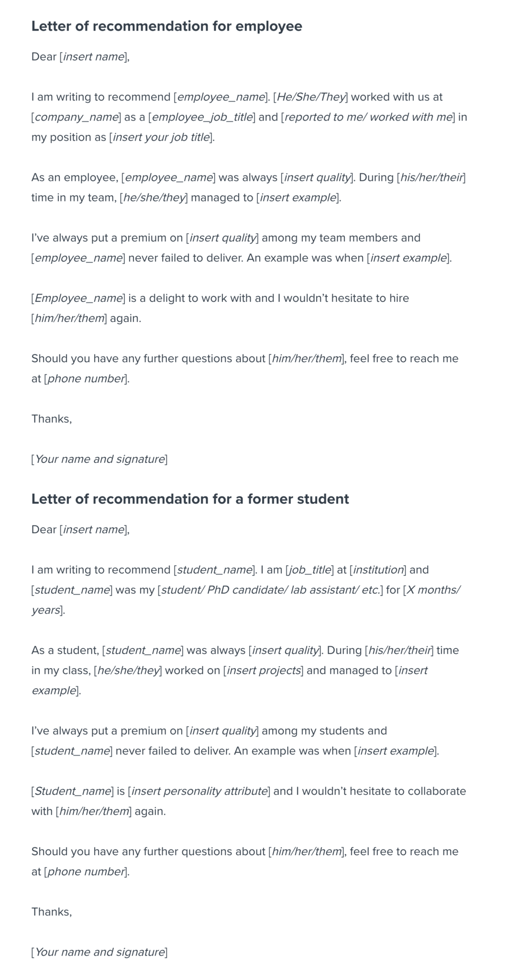Click the last [Your name and signature] line

click(99, 952)
